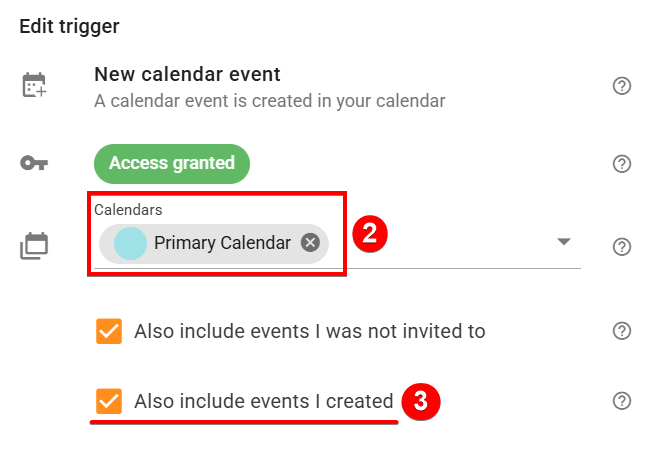Click the calendars stack icon
Screen dimensions: 659x458
tap(35, 246)
